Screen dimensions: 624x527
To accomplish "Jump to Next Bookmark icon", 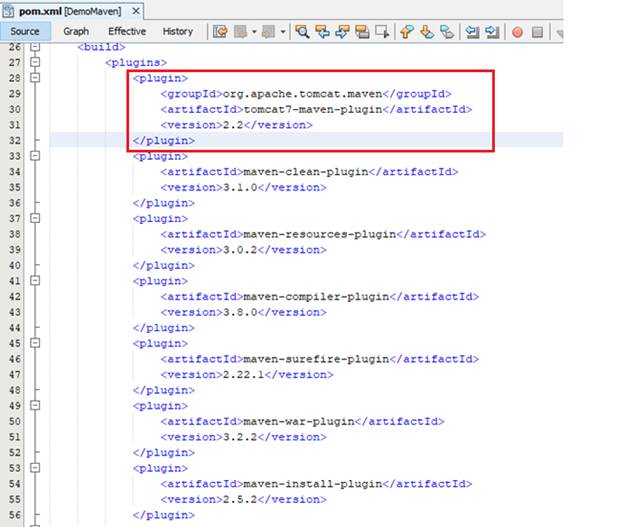I will tap(427, 31).
